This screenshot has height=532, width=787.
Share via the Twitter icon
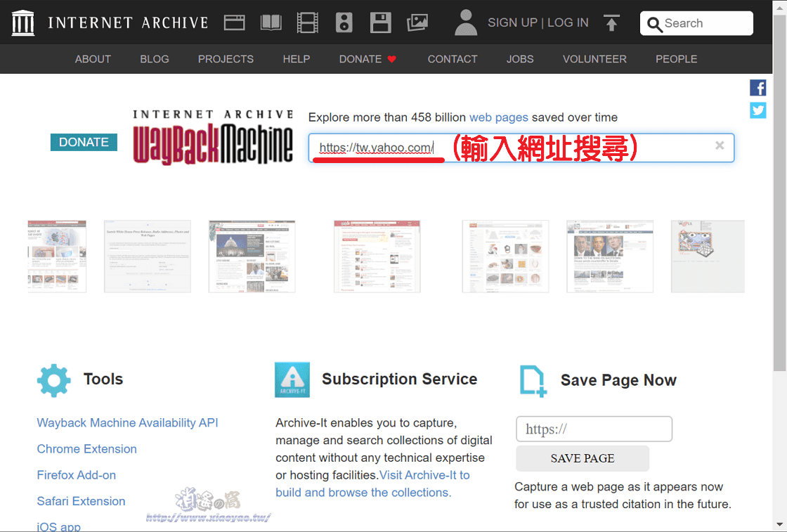pyautogui.click(x=758, y=110)
